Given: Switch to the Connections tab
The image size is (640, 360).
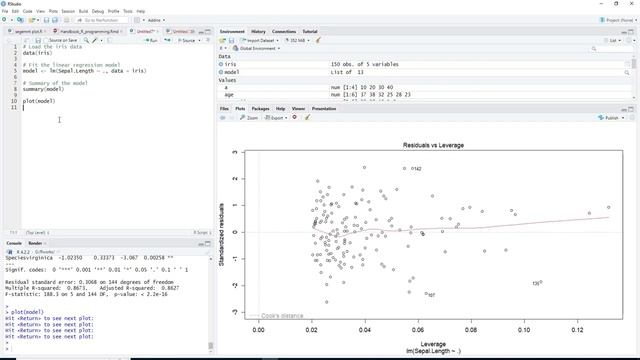Looking at the screenshot, I should coord(284,31).
